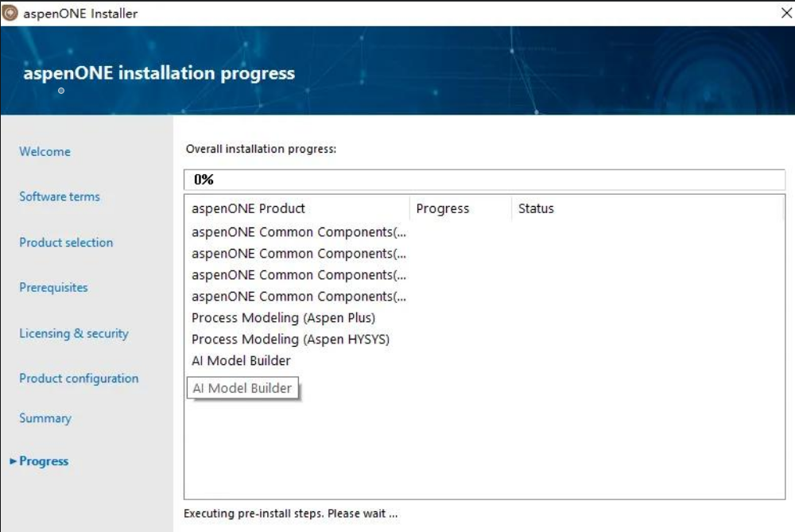Screen dimensions: 795x532
Task: Click the 'aspenONE installation progress' heading
Action: pos(159,73)
